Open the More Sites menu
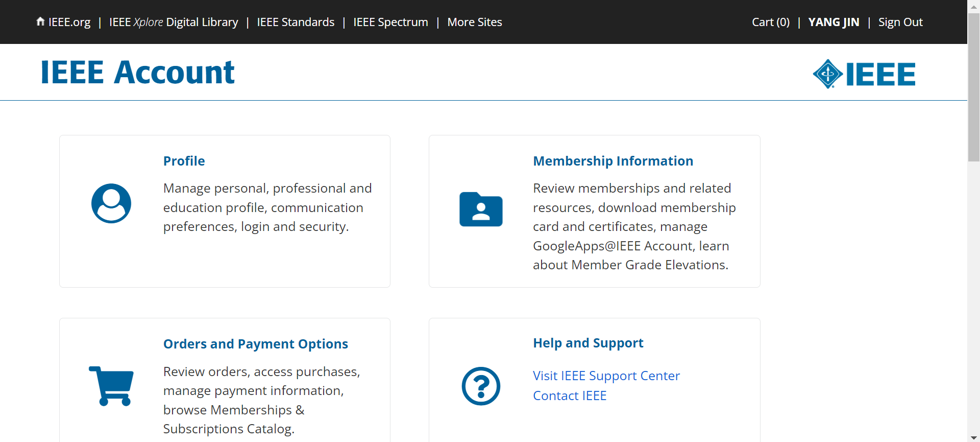The height and width of the screenshot is (442, 980). [x=474, y=22]
